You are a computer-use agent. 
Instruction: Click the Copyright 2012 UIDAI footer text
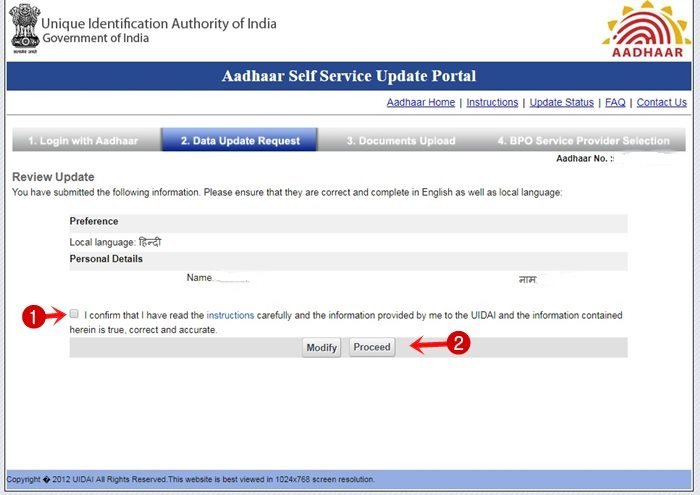[191, 479]
